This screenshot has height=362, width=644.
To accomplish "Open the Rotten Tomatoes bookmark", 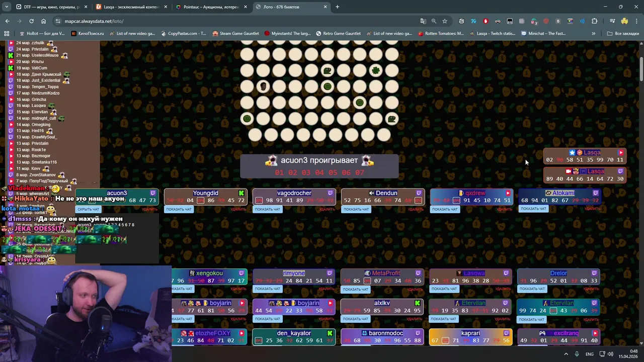I will click(441, 34).
